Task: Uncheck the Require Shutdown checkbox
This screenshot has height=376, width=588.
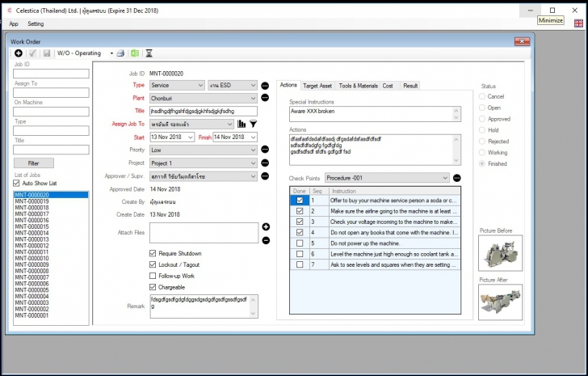Action: coord(153,254)
